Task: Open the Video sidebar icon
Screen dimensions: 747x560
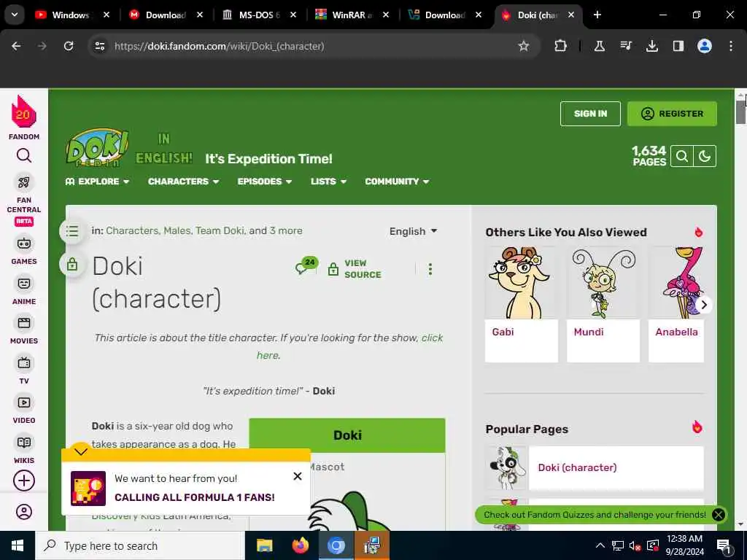Action: pos(24,402)
